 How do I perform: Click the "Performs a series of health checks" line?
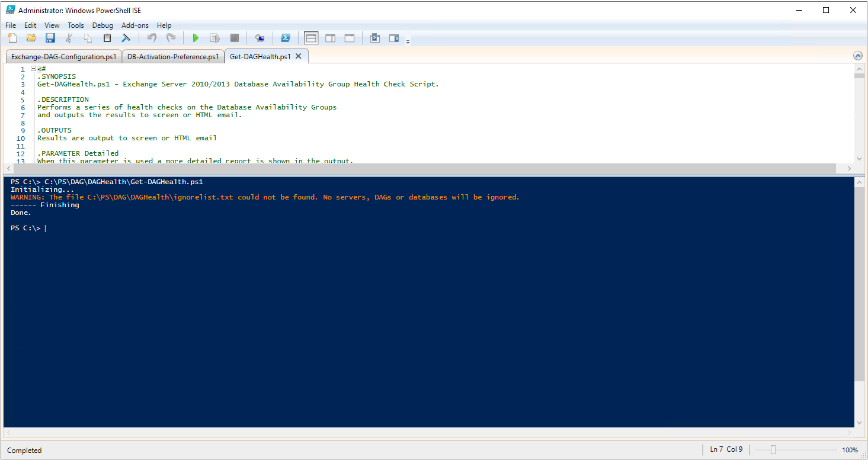click(187, 107)
